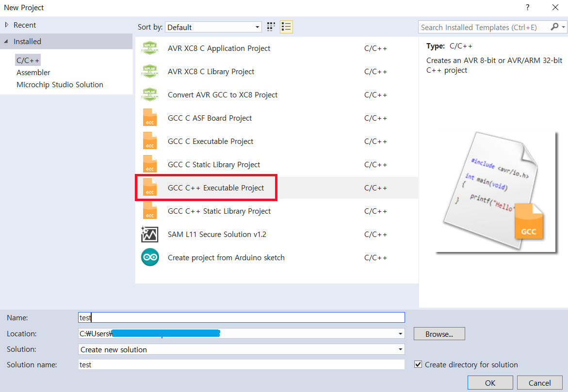This screenshot has height=392, width=568.
Task: Click the Cancel button
Action: [x=539, y=383]
